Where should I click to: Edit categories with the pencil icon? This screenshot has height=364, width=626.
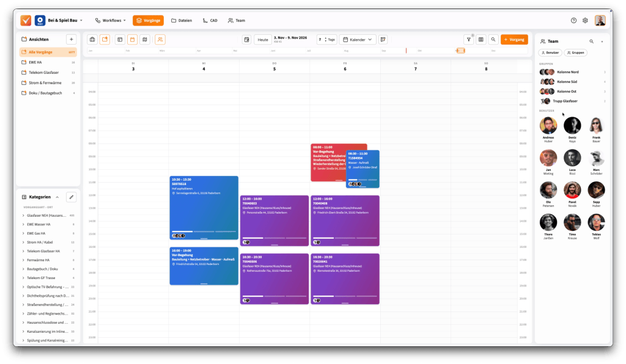click(72, 197)
